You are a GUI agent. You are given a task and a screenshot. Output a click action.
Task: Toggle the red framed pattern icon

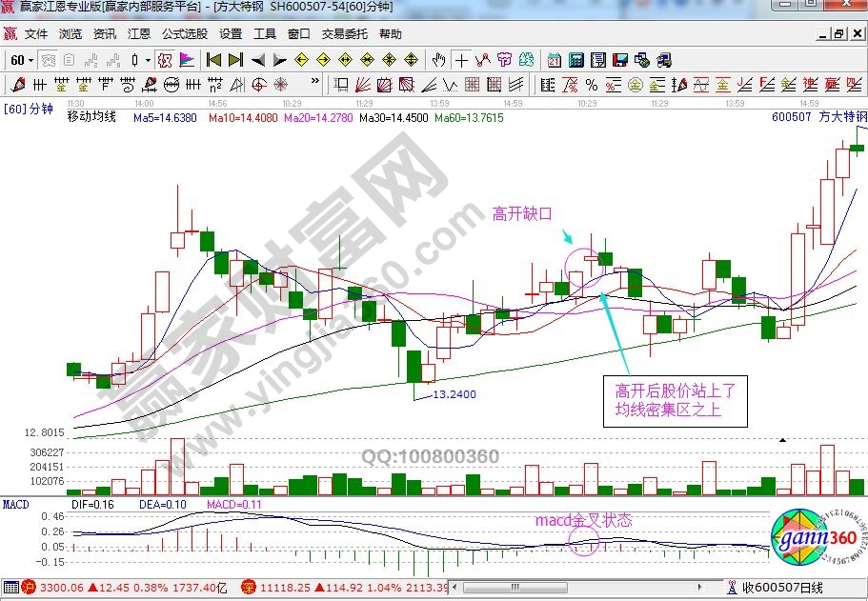pyautogui.click(x=164, y=60)
